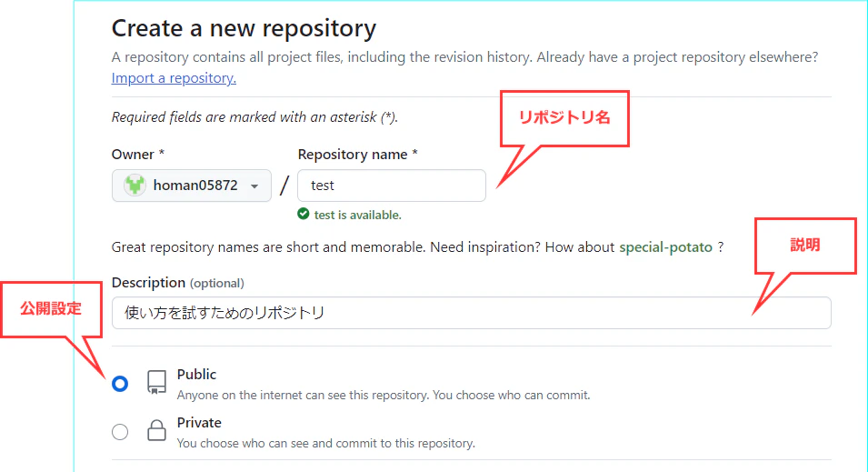868x472 pixels.
Task: Click 'Anyone on the internet can see' text
Action: pyautogui.click(x=384, y=395)
